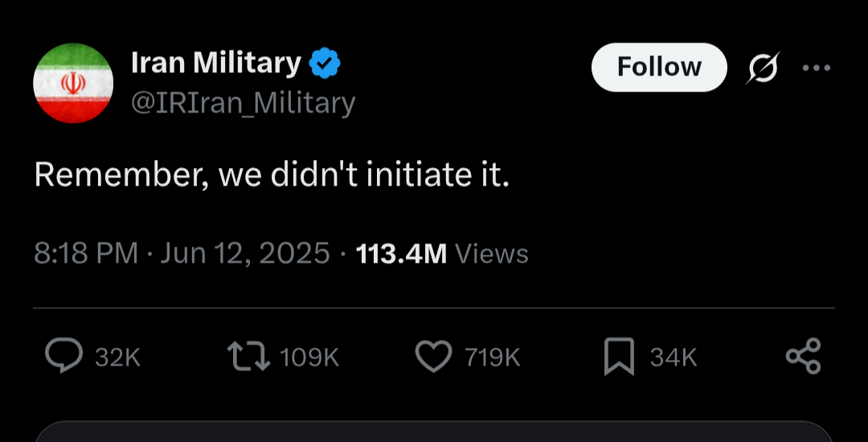
Task: Open the Iran Military display name
Action: click(x=216, y=63)
